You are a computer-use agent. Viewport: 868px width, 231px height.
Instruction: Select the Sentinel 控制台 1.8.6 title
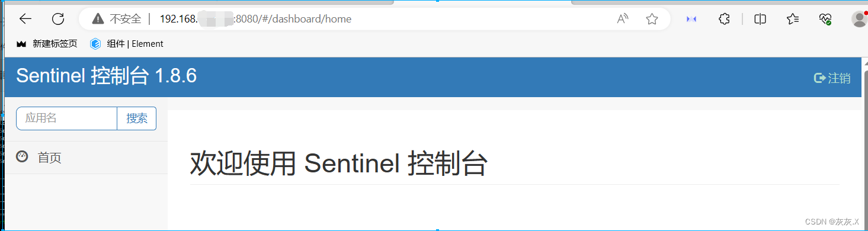pyautogui.click(x=106, y=76)
